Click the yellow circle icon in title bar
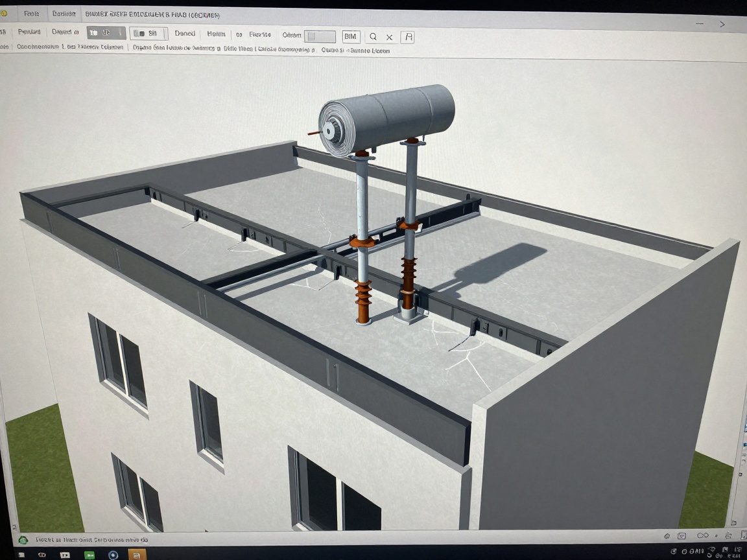Image resolution: width=747 pixels, height=560 pixels. coord(3,13)
